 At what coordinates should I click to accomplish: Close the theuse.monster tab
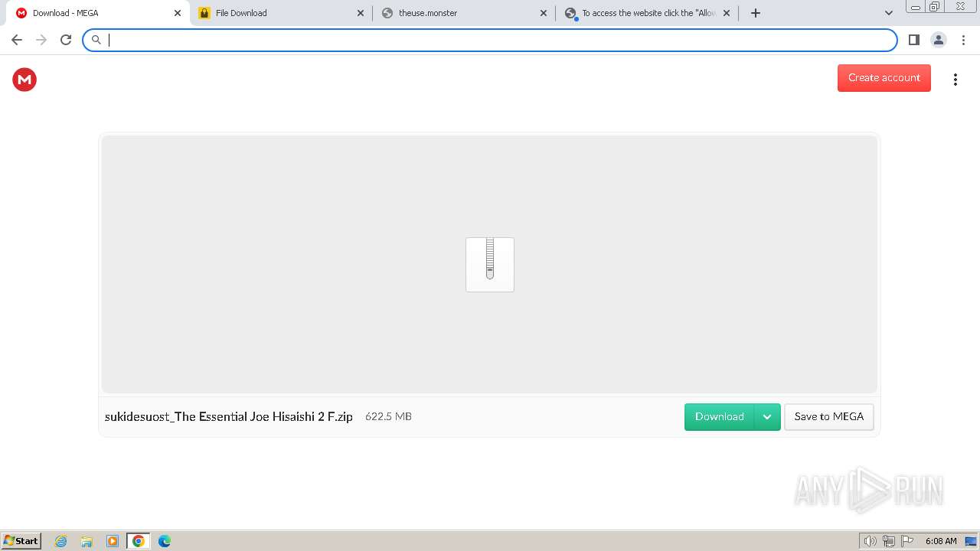tap(544, 13)
